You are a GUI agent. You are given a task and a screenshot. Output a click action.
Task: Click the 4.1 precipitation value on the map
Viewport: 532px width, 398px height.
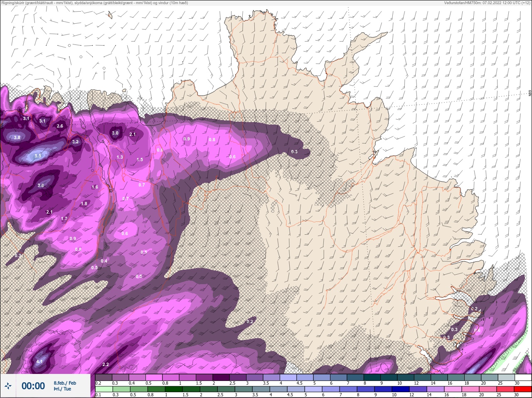click(39, 361)
